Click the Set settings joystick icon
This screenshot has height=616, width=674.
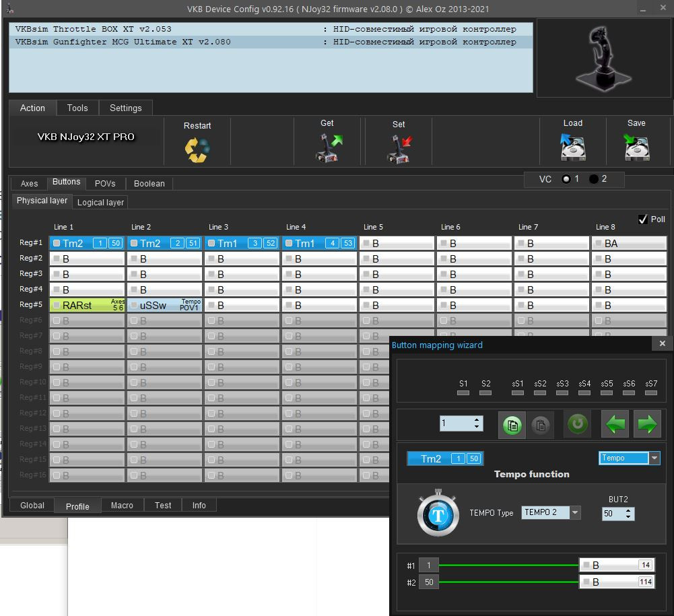click(x=399, y=148)
